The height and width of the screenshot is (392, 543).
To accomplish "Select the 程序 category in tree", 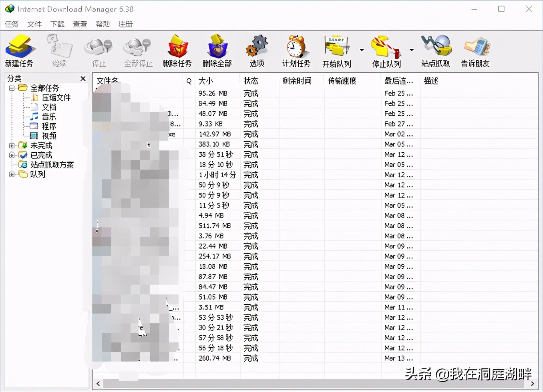I will point(49,126).
